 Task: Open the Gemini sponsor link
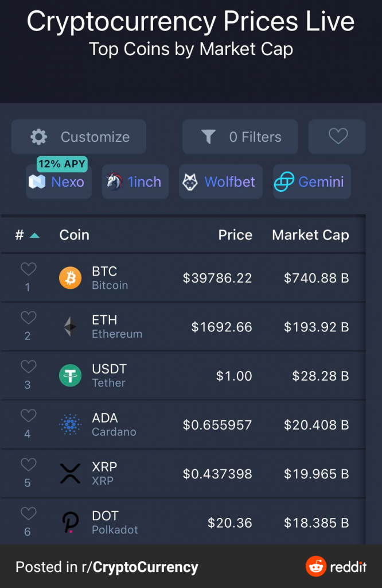click(311, 181)
